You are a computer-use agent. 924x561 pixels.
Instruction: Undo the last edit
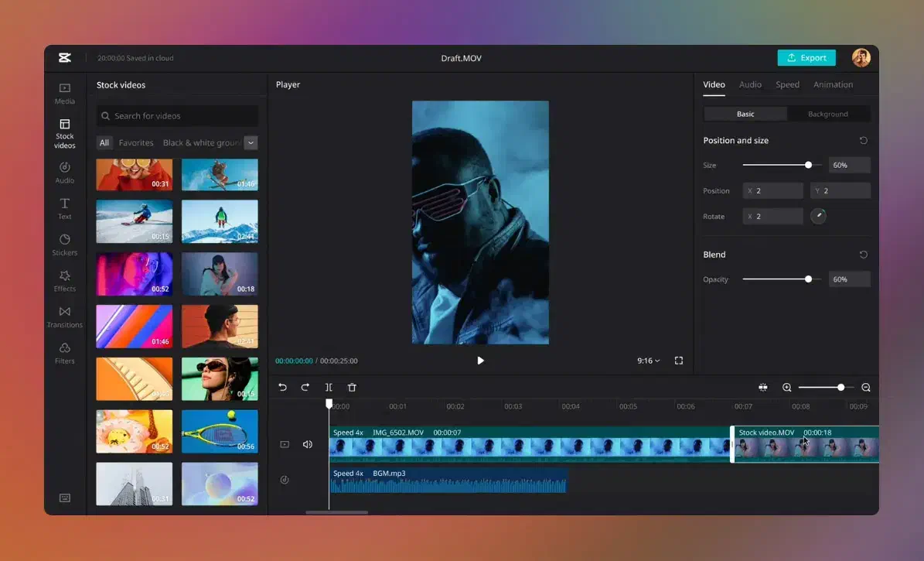(282, 388)
